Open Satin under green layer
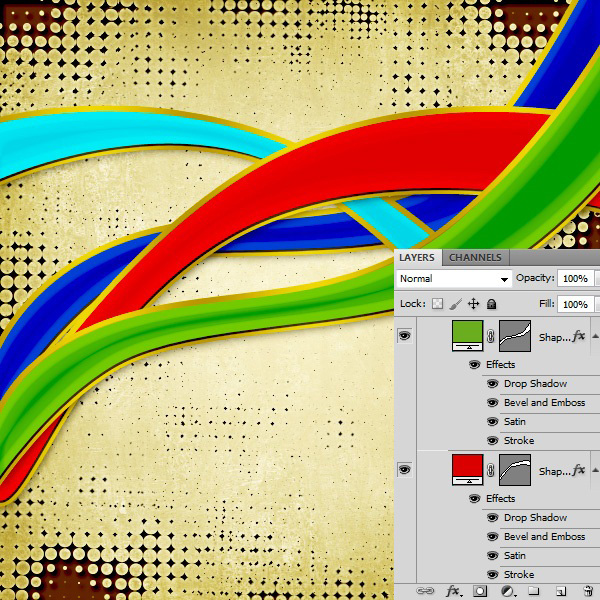Image resolution: width=600 pixels, height=600 pixels. coord(515,422)
